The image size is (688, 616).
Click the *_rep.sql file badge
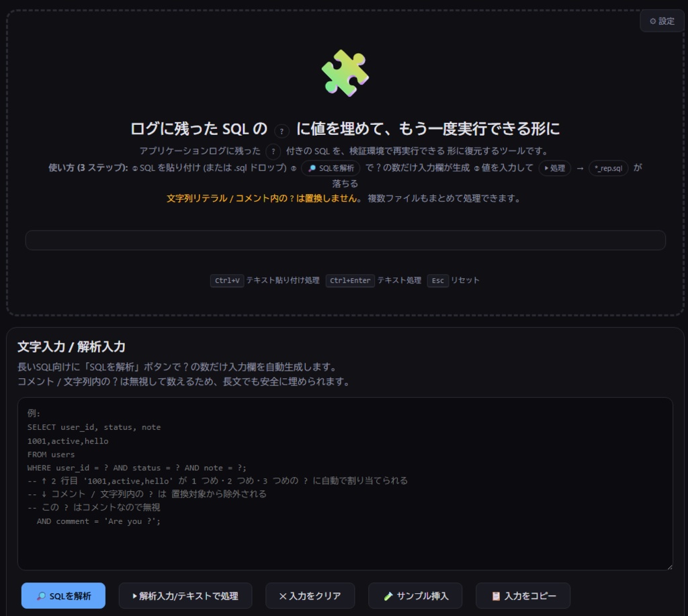[607, 169]
